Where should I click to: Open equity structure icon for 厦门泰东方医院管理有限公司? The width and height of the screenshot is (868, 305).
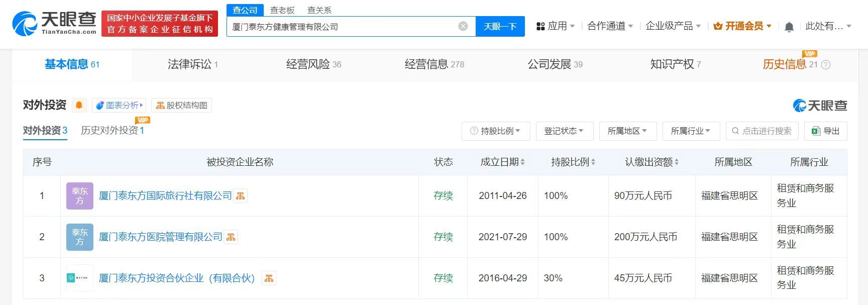click(231, 237)
